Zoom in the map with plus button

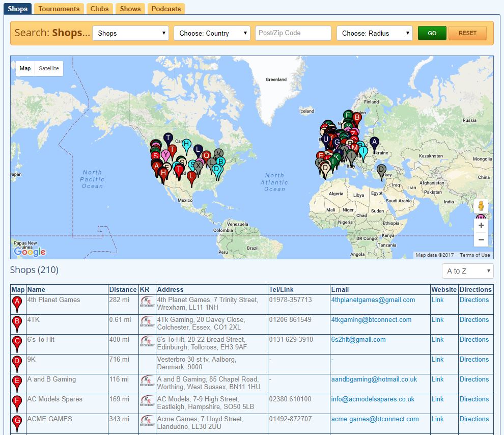pos(481,226)
